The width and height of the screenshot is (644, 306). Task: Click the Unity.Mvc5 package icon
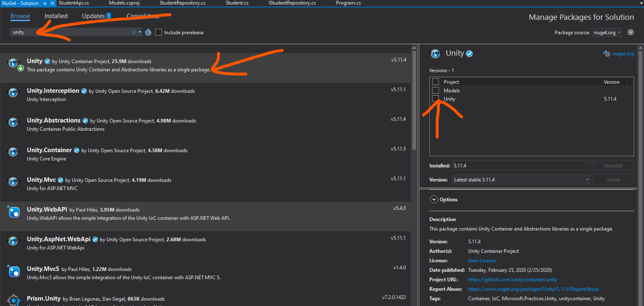(x=14, y=271)
